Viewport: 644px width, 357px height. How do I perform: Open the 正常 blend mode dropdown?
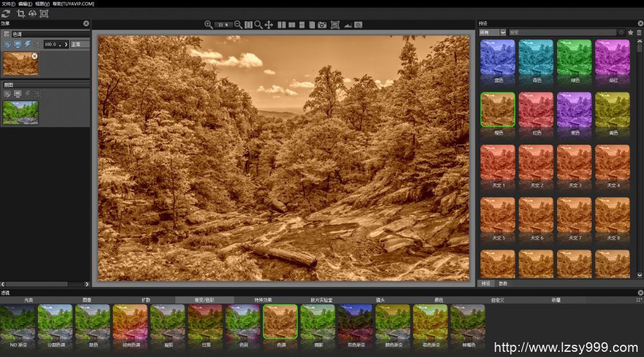80,44
